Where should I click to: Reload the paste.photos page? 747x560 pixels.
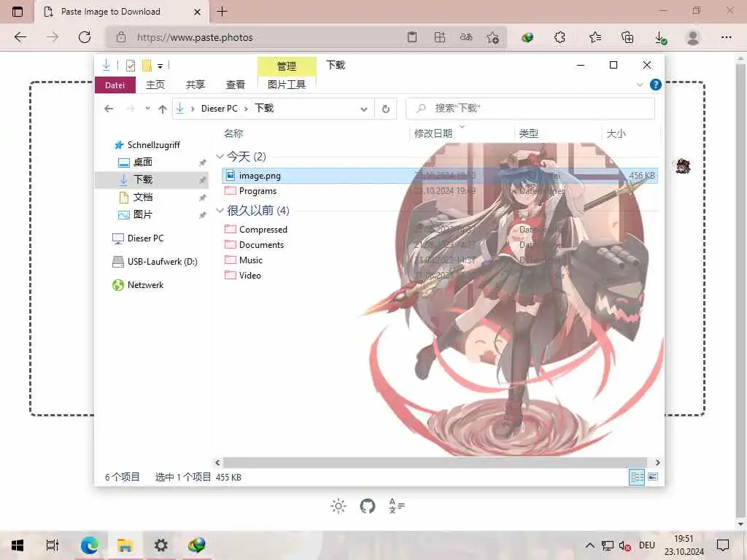(85, 37)
